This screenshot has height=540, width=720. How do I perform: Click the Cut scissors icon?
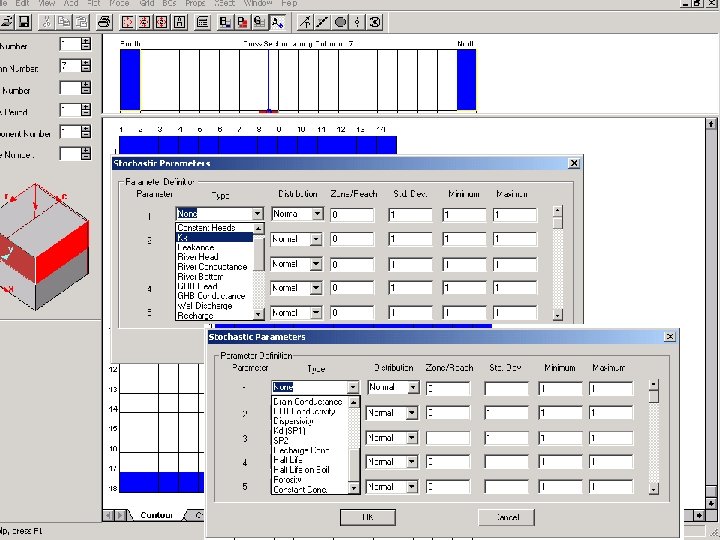[46, 21]
